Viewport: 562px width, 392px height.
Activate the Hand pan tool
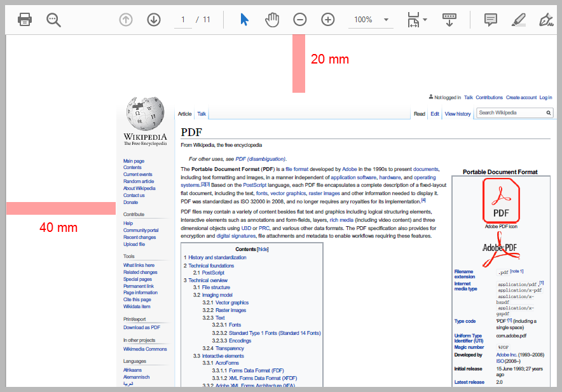[272, 19]
